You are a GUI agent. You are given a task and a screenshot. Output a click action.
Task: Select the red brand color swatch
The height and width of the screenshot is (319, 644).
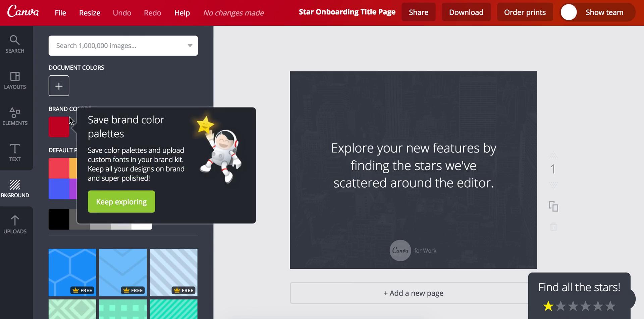point(59,127)
